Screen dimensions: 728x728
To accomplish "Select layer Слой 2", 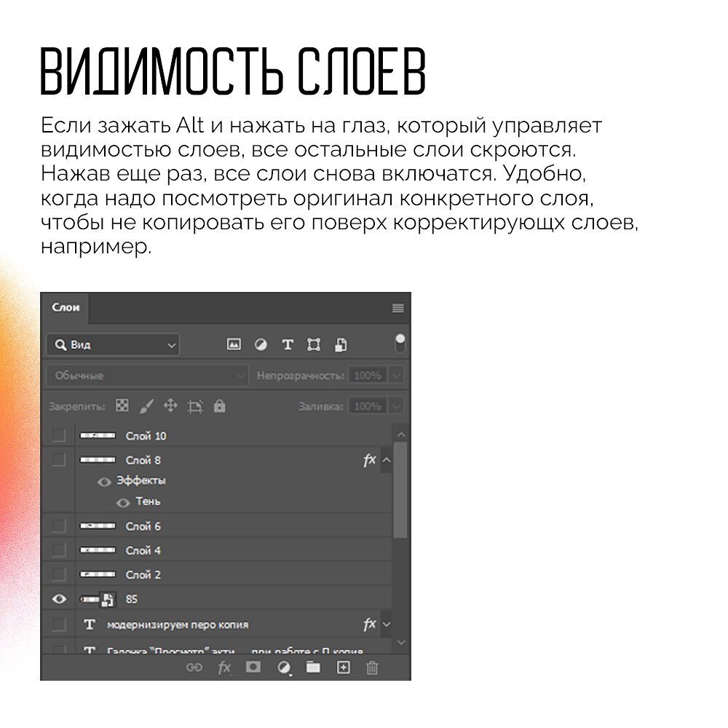I will [x=217, y=574].
